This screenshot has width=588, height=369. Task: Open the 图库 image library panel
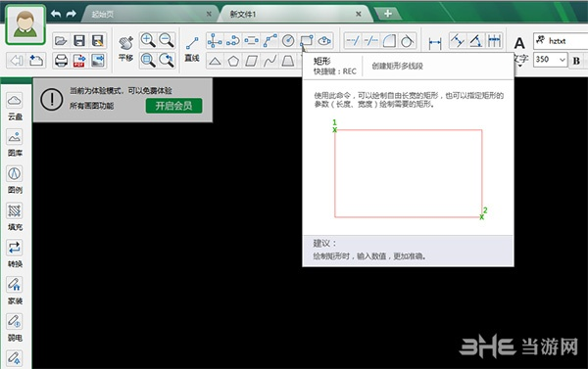click(15, 143)
